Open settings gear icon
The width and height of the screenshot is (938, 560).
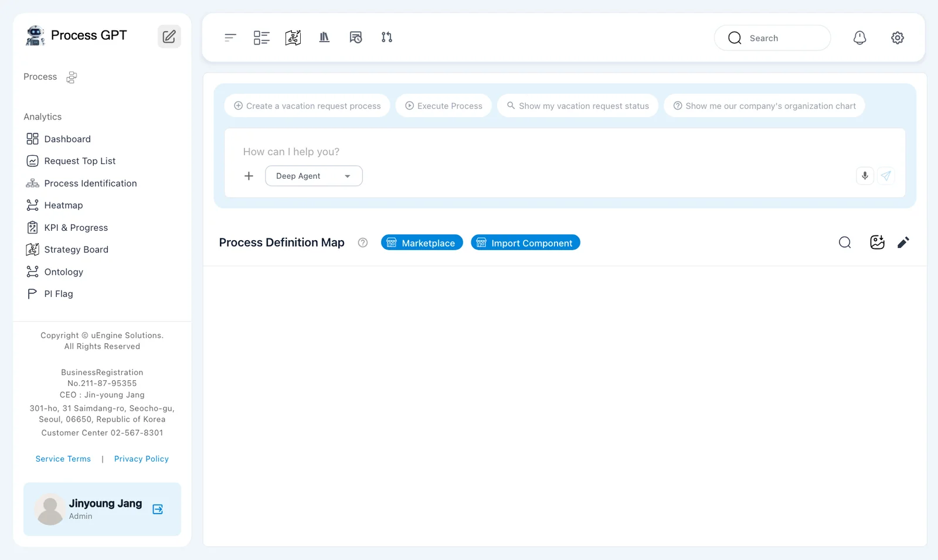[898, 37]
